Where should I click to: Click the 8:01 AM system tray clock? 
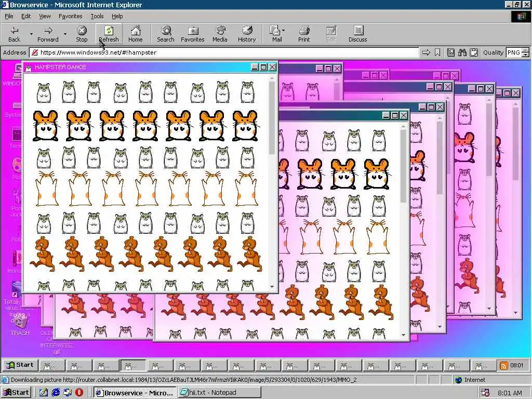coord(510,393)
